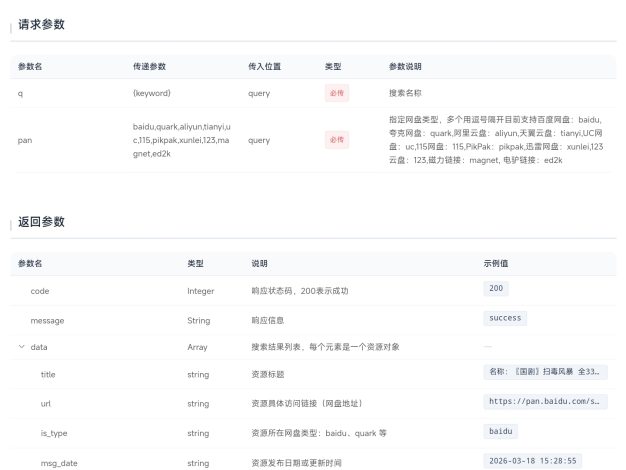Click the 名称:【国剧】扫毒风暴 example value
The height and width of the screenshot is (470, 626).
pos(545,372)
